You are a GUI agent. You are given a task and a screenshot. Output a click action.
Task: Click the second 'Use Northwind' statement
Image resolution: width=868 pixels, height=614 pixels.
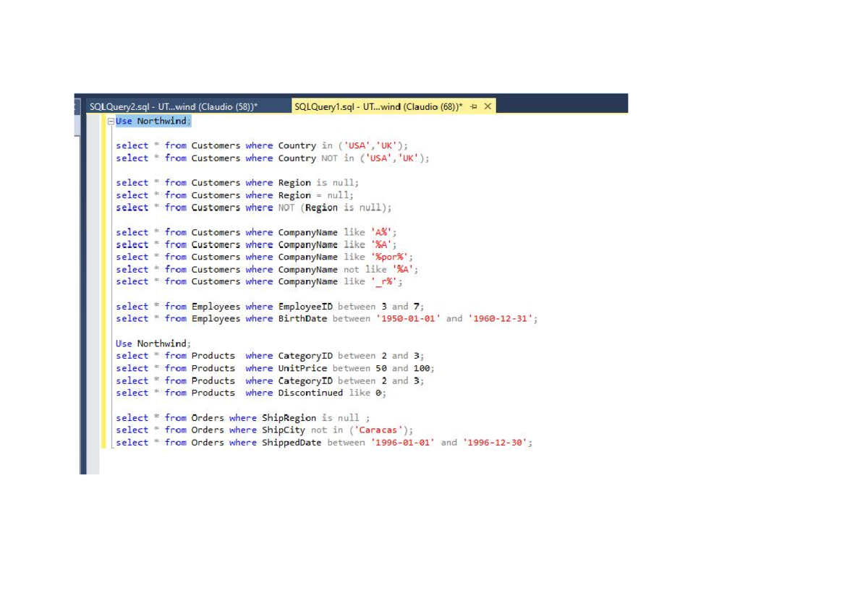(153, 344)
